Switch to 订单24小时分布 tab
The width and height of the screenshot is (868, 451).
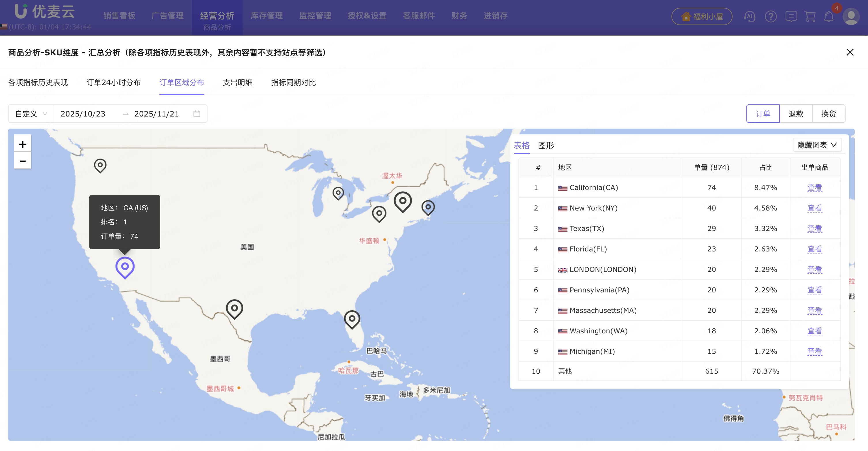click(114, 82)
